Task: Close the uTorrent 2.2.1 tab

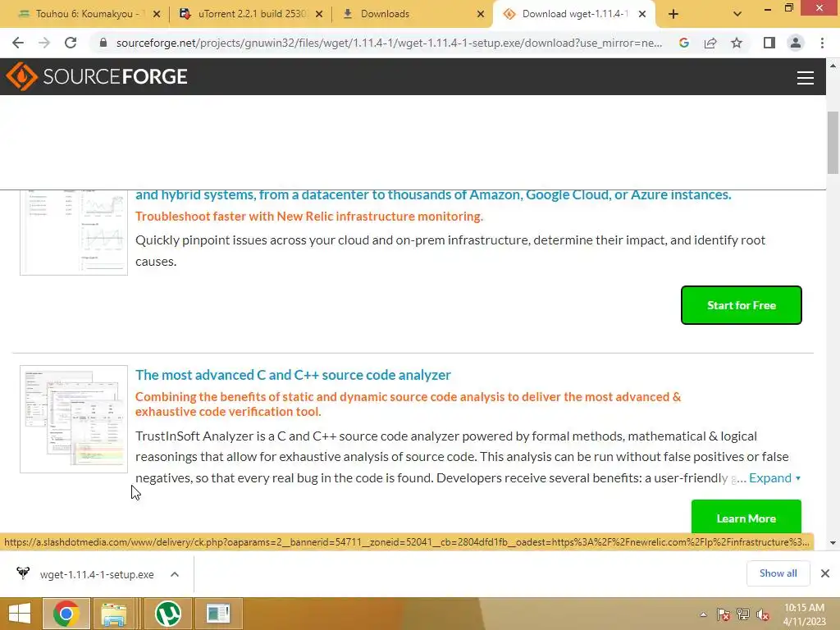Action: point(319,15)
